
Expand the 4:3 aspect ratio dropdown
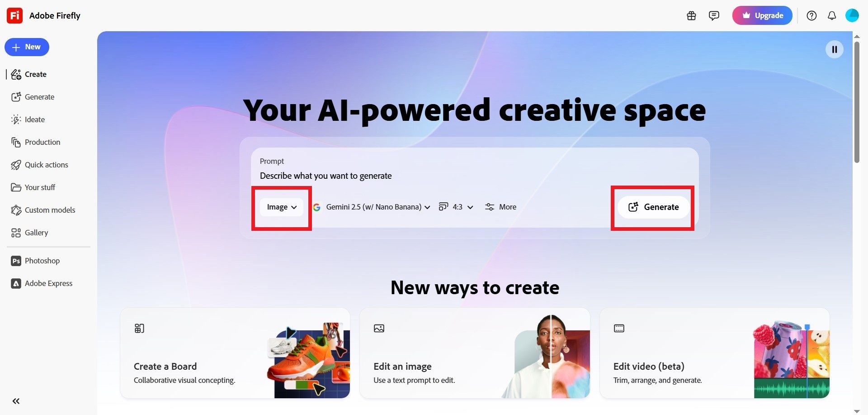pos(456,207)
